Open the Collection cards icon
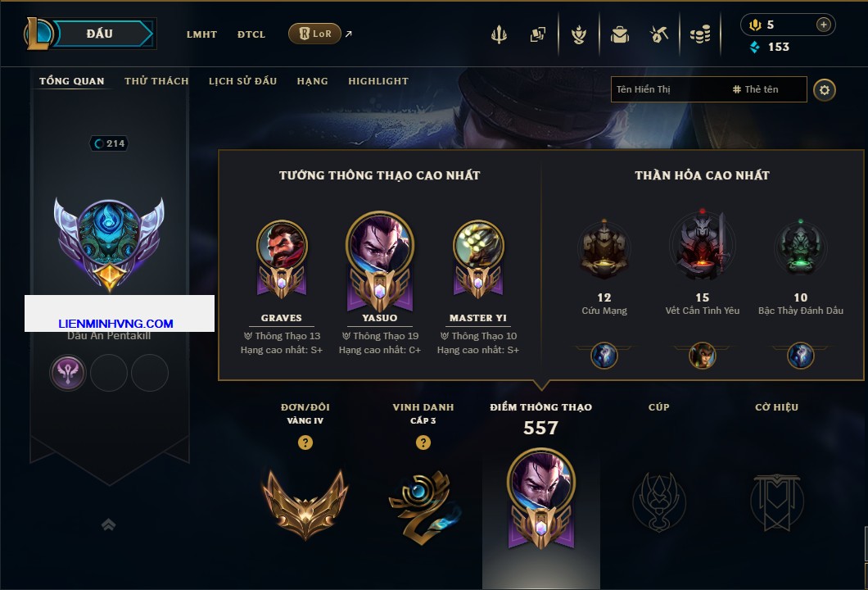 coord(537,34)
